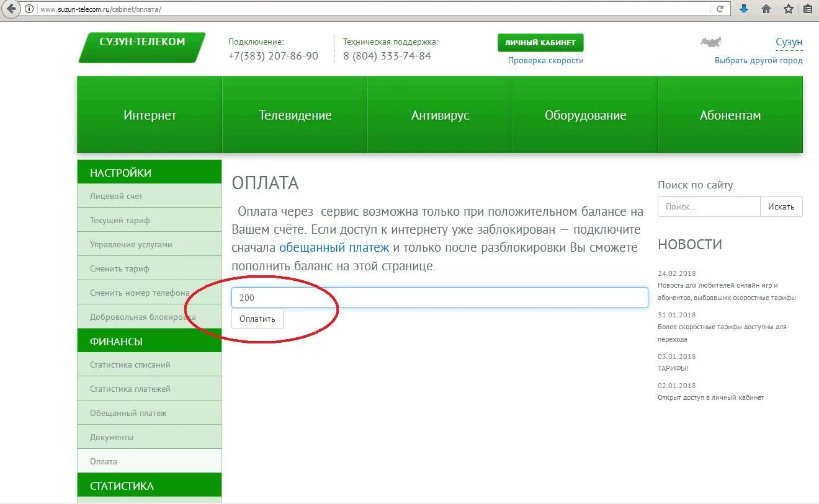Go to browser home page icon
Viewport: 819px width, 504px height.
click(766, 9)
